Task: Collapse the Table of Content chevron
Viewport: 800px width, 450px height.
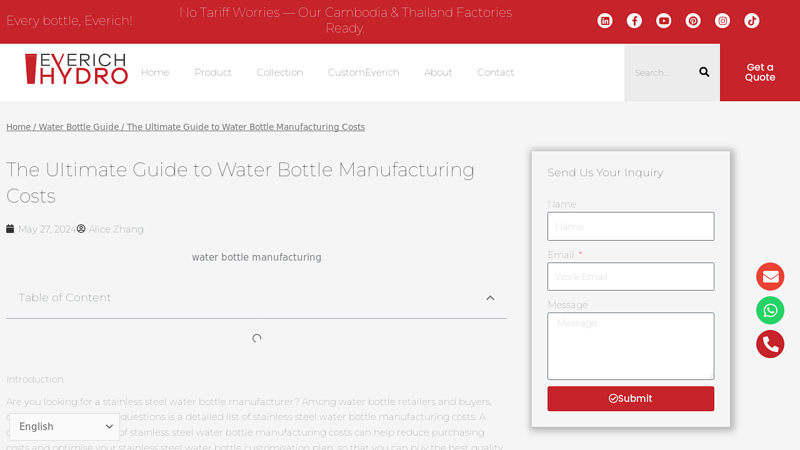Action: [490, 298]
